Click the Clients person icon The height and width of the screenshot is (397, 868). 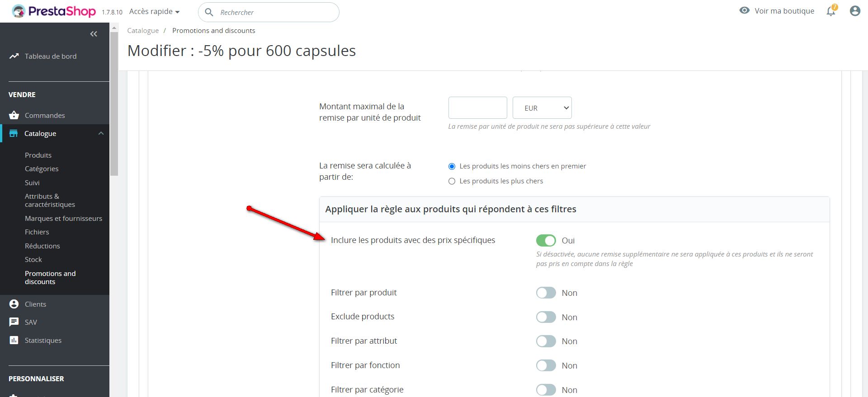14,304
